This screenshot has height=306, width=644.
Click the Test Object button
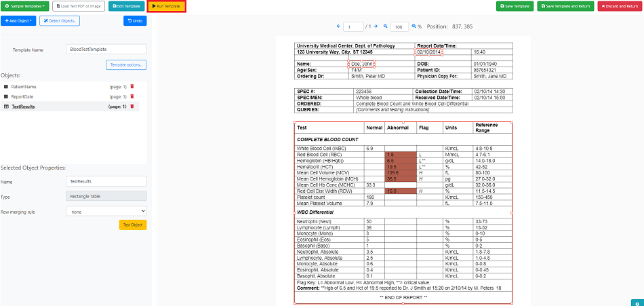tap(133, 225)
